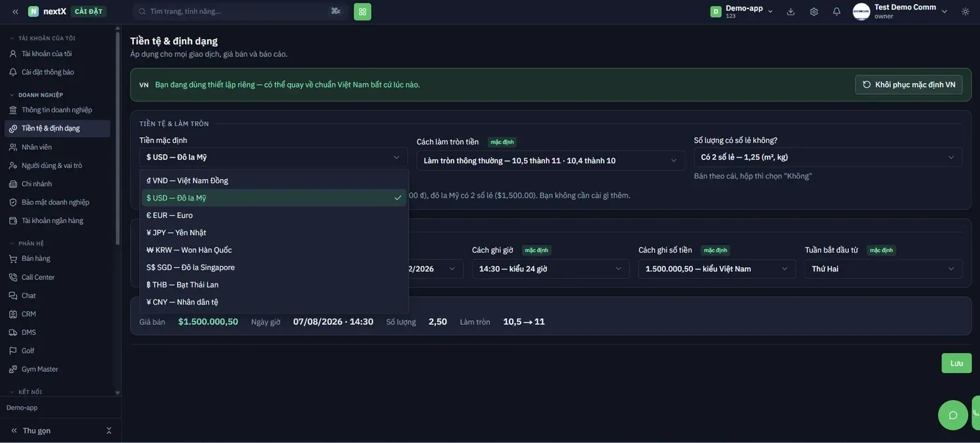
Task: Open the Cách ghi giờ dropdown
Action: pos(551,269)
